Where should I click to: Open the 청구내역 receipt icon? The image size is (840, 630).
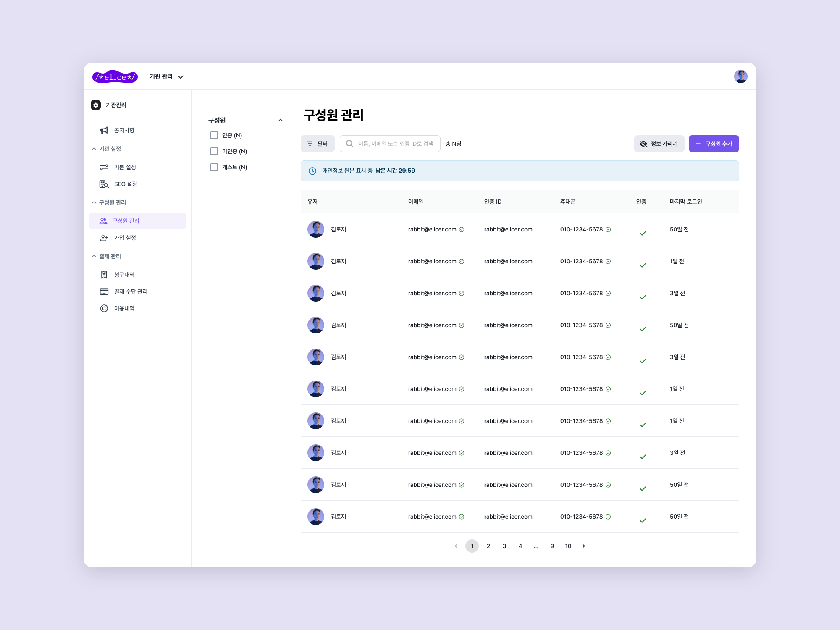pos(104,275)
